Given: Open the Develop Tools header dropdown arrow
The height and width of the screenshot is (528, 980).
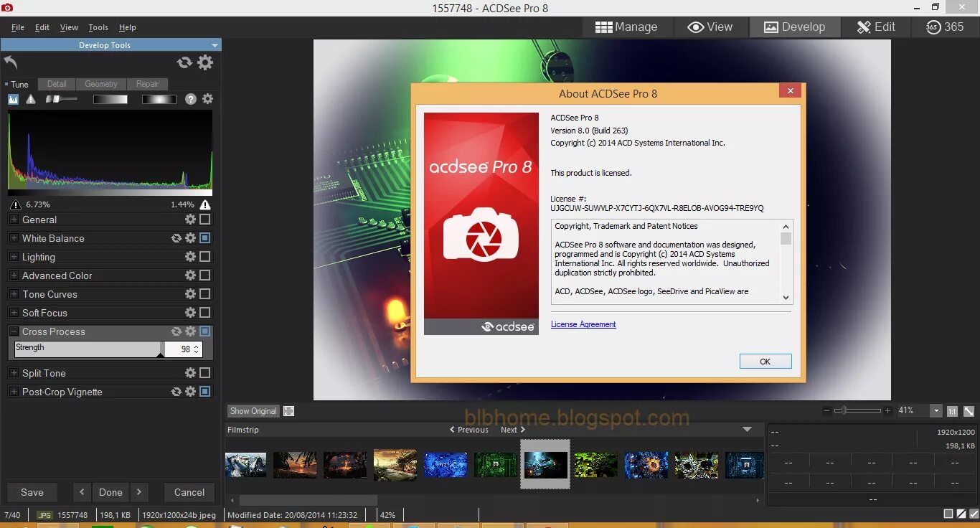Looking at the screenshot, I should pyautogui.click(x=215, y=45).
